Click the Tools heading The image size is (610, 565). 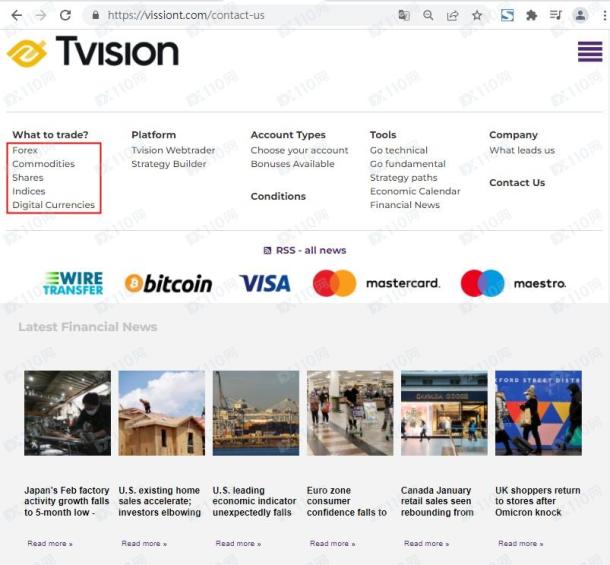click(x=383, y=135)
